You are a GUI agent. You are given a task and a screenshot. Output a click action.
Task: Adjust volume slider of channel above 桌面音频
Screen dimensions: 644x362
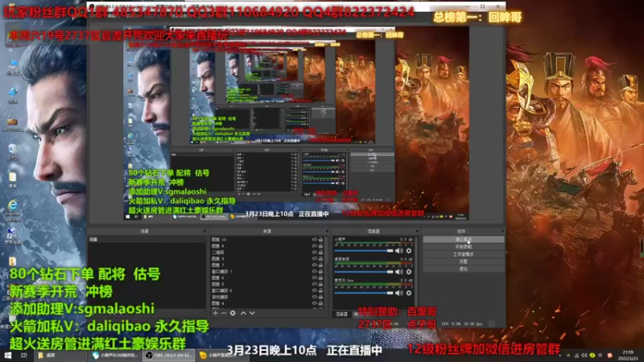click(364, 251)
